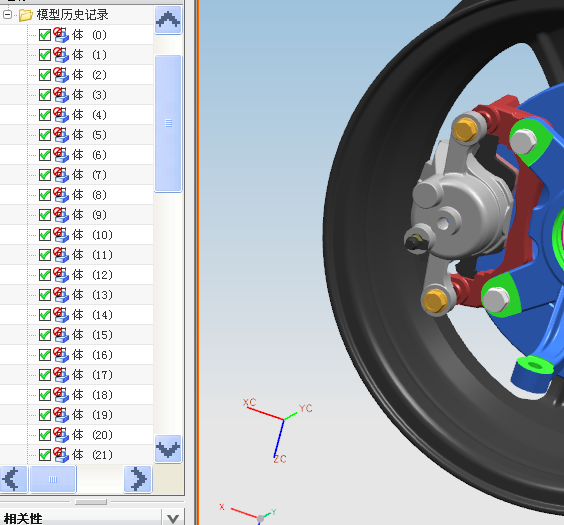This screenshot has width=564, height=525.
Task: Click the panel splitter grip above 相关性
Action: pos(91,502)
